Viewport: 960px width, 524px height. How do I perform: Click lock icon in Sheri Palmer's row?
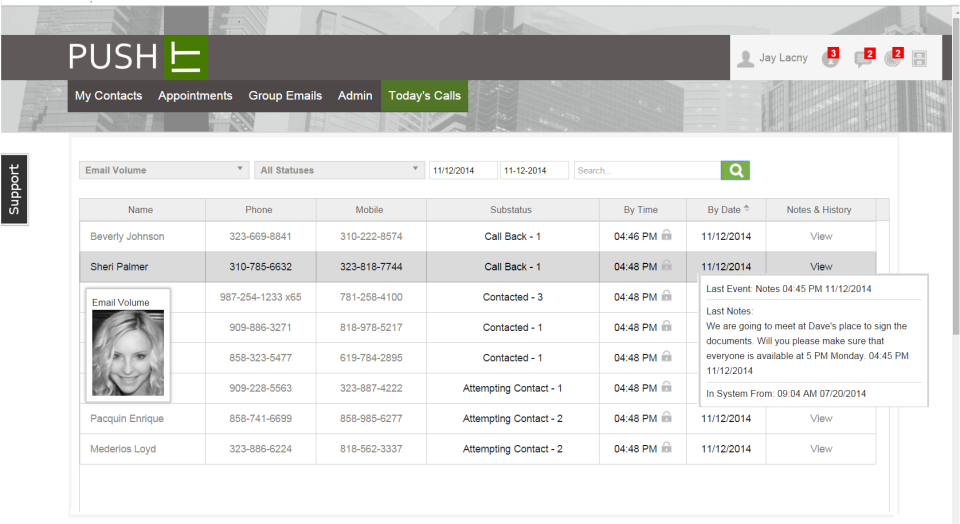[667, 265]
